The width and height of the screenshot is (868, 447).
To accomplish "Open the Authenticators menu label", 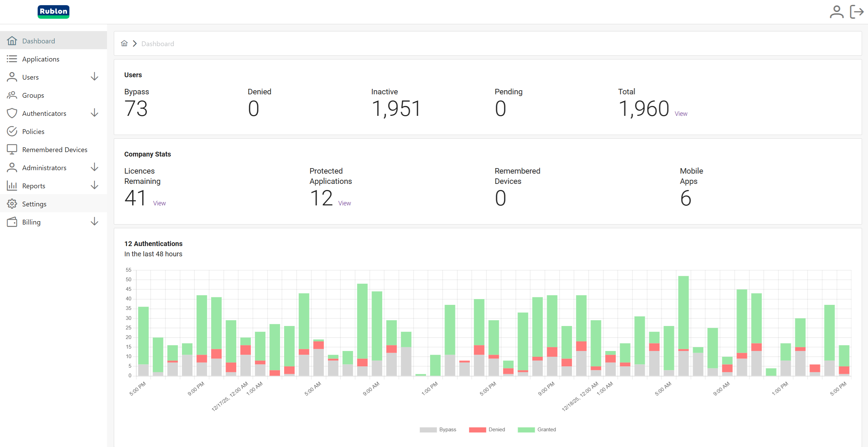I will click(x=44, y=113).
